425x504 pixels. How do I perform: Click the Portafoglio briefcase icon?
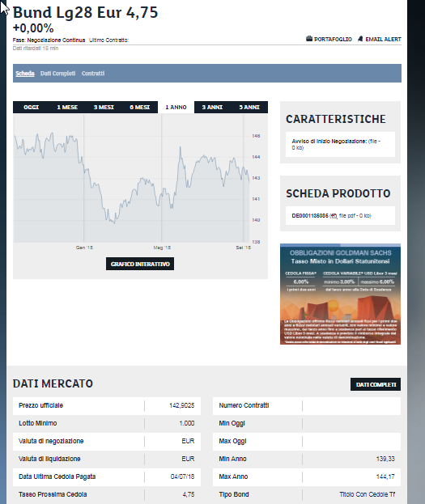(309, 39)
